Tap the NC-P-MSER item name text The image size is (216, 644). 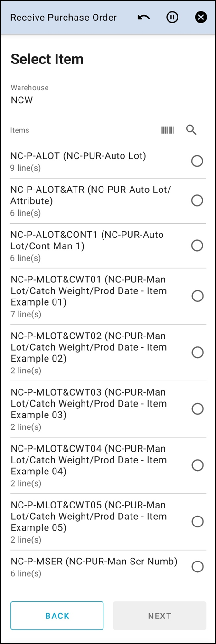(94, 562)
